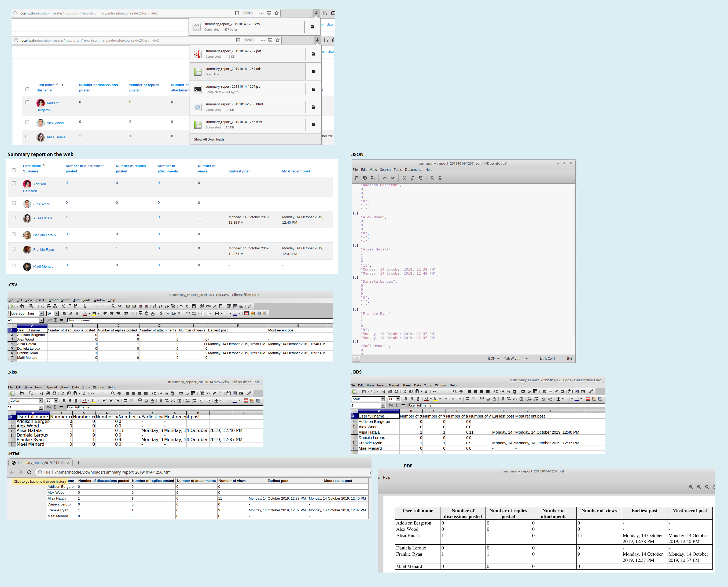Click the red Font Color button in CSV Calc
Viewport: 728px width, 587px height.
point(85,313)
